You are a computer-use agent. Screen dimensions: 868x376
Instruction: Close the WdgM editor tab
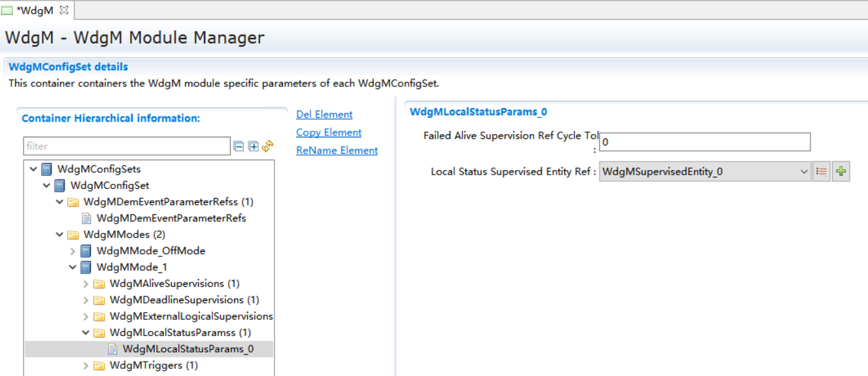(x=64, y=10)
